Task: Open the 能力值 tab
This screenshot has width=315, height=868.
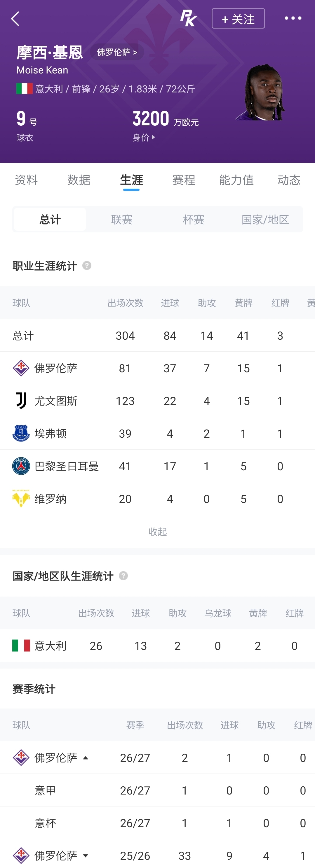Action: coord(236,180)
